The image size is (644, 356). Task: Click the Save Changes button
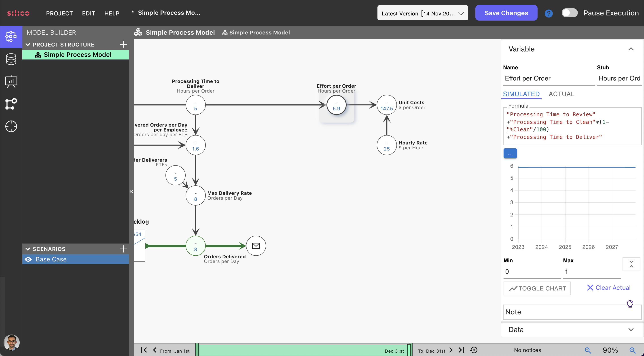tap(506, 13)
